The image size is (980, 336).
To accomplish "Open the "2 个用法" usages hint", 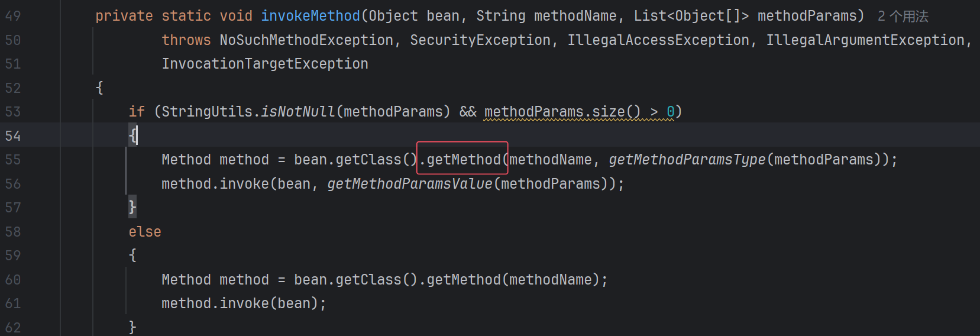I will (x=903, y=17).
